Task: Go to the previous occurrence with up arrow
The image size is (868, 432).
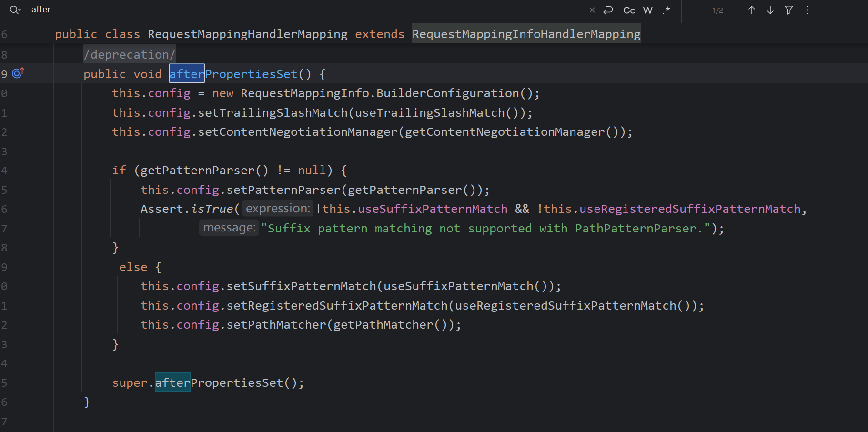Action: click(x=751, y=10)
